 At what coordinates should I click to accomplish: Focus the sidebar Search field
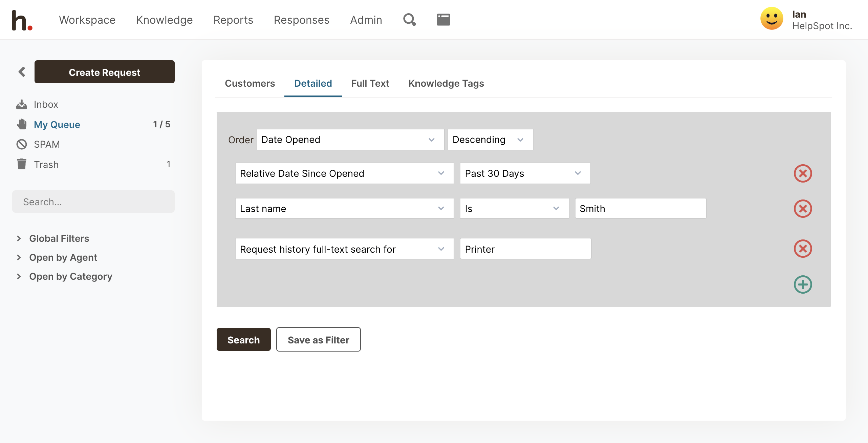point(93,202)
